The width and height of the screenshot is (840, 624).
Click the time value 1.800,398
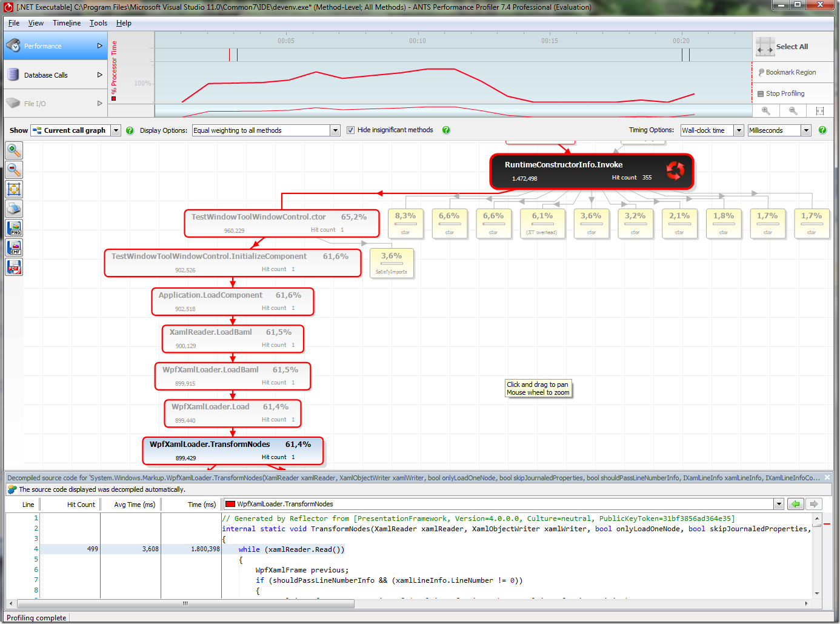coord(205,549)
